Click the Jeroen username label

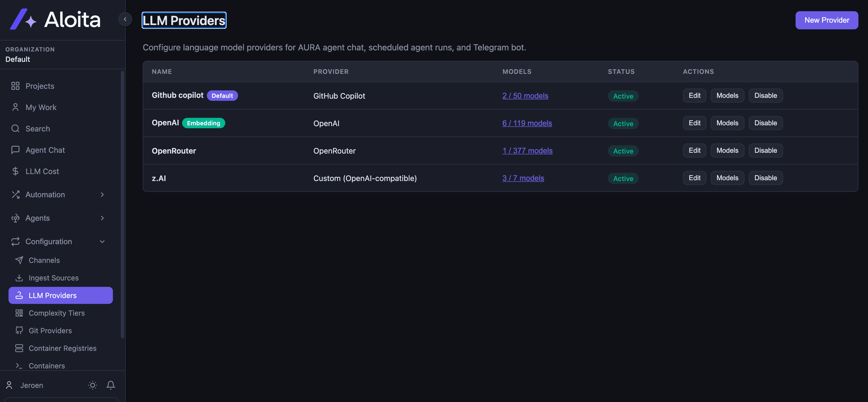pos(32,385)
